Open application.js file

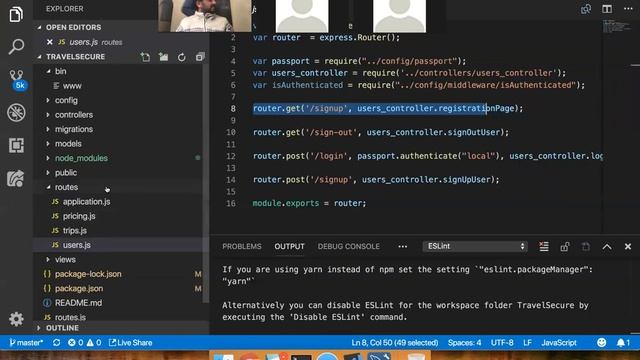tap(86, 202)
